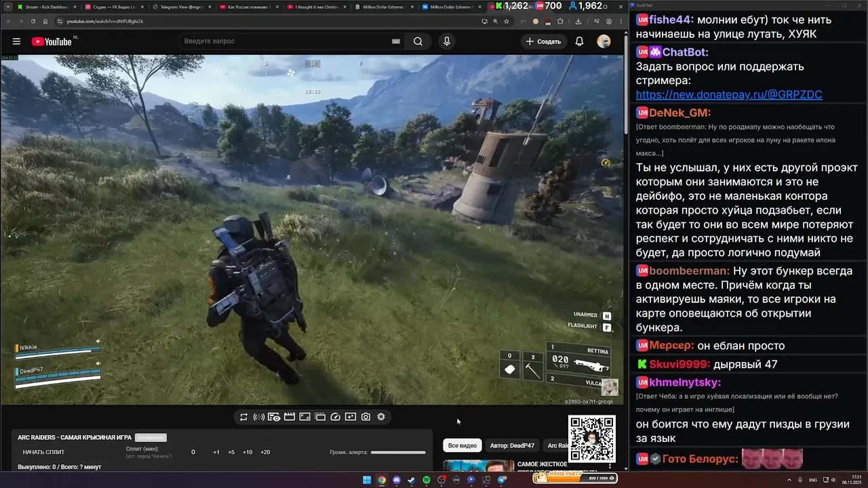Open the ENG language switcher in tray
This screenshot has height=488, width=868.
pos(812,480)
